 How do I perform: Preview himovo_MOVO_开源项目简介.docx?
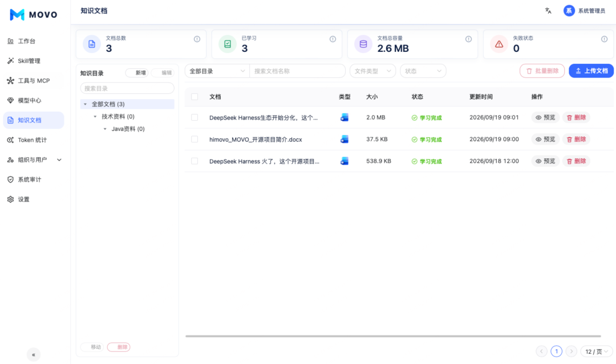coord(545,139)
